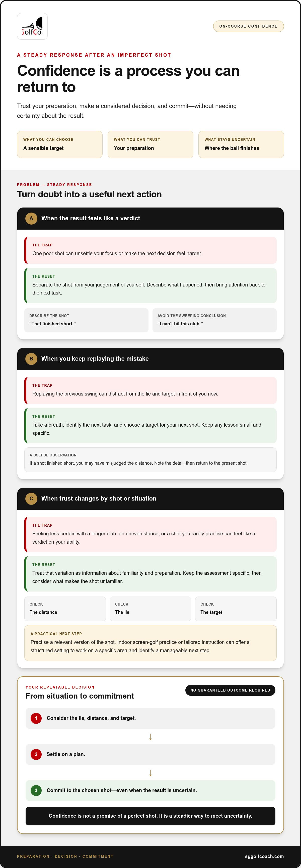Screen dimensions: 301x868
Task: Select the 'Your preparation' card
Action: point(150,144)
